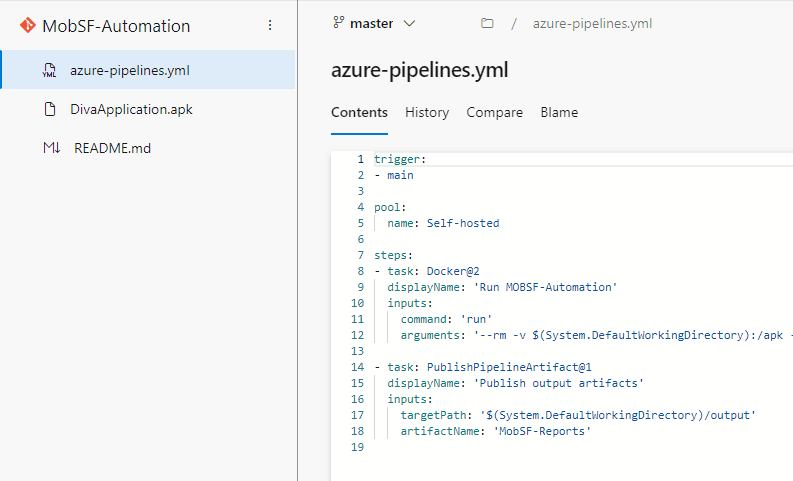Click the markdown icon beside README.md
The width and height of the screenshot is (793, 481).
point(52,148)
